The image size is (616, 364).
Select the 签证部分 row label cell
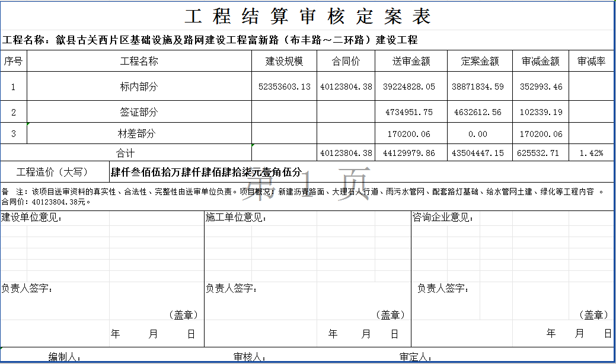[x=139, y=112]
